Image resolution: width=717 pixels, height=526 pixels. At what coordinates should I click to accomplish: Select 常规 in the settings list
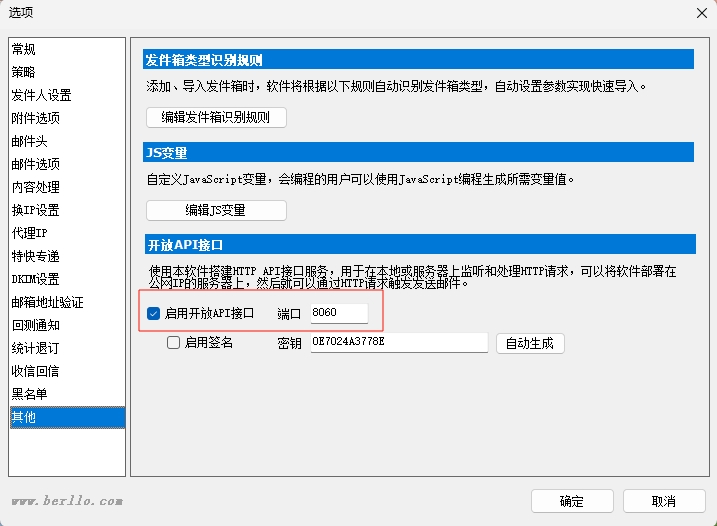[x=24, y=49]
